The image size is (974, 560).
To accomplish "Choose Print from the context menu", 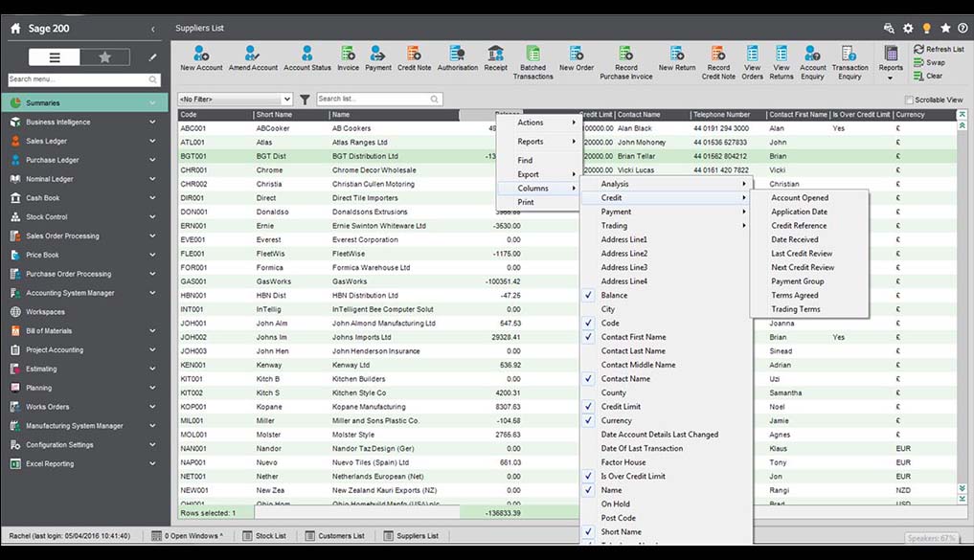I will (x=539, y=202).
